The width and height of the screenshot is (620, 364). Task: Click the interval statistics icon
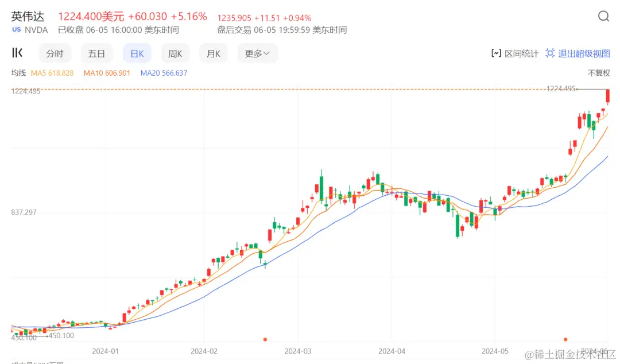tap(496, 53)
